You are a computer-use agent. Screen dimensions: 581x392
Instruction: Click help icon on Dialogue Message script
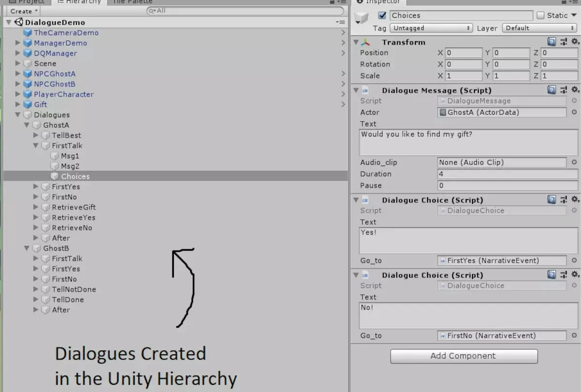pyautogui.click(x=551, y=90)
